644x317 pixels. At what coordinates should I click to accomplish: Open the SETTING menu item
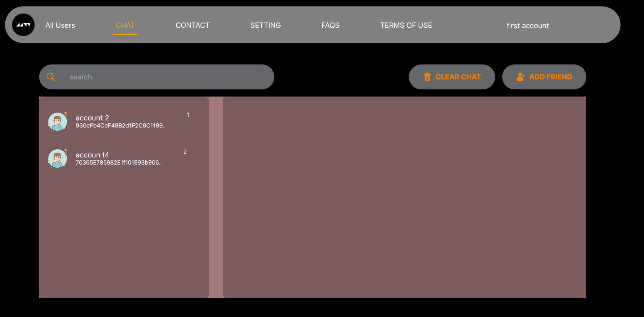coord(266,25)
